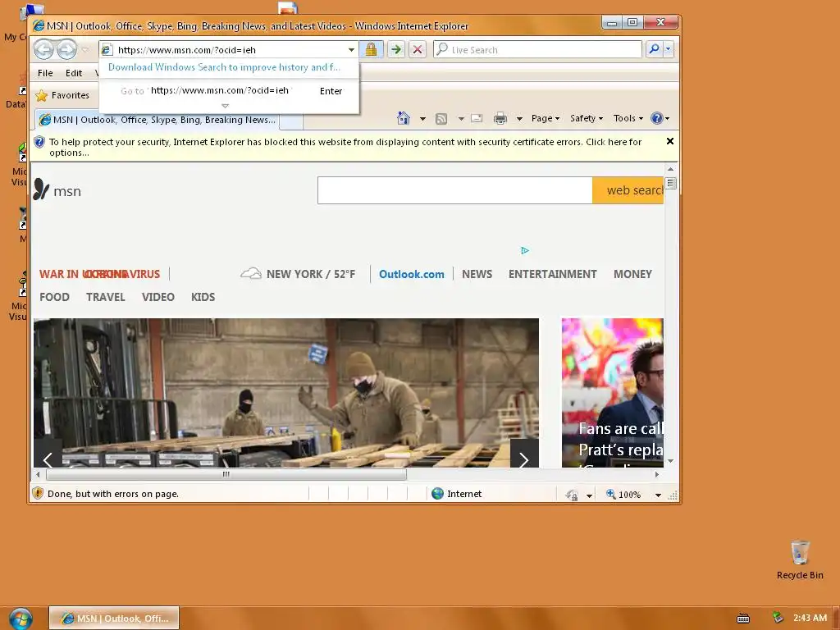This screenshot has height=630, width=840.
Task: Expand the address bar autocomplete dropdown arrow
Action: (351, 50)
